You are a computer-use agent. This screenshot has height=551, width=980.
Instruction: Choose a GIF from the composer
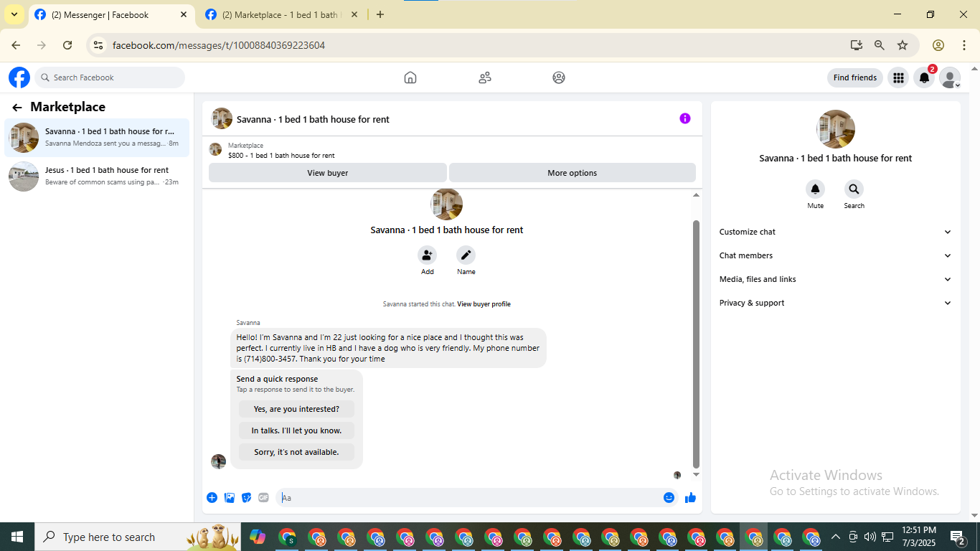tap(264, 498)
